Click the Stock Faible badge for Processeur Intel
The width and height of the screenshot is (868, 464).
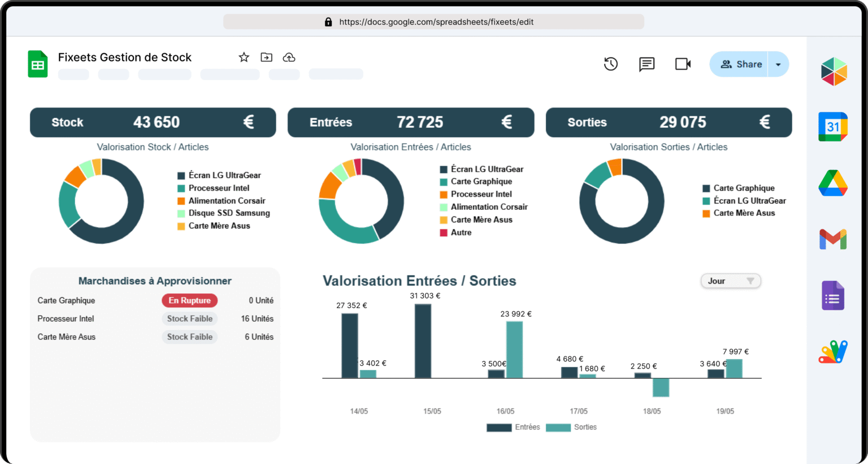point(189,319)
